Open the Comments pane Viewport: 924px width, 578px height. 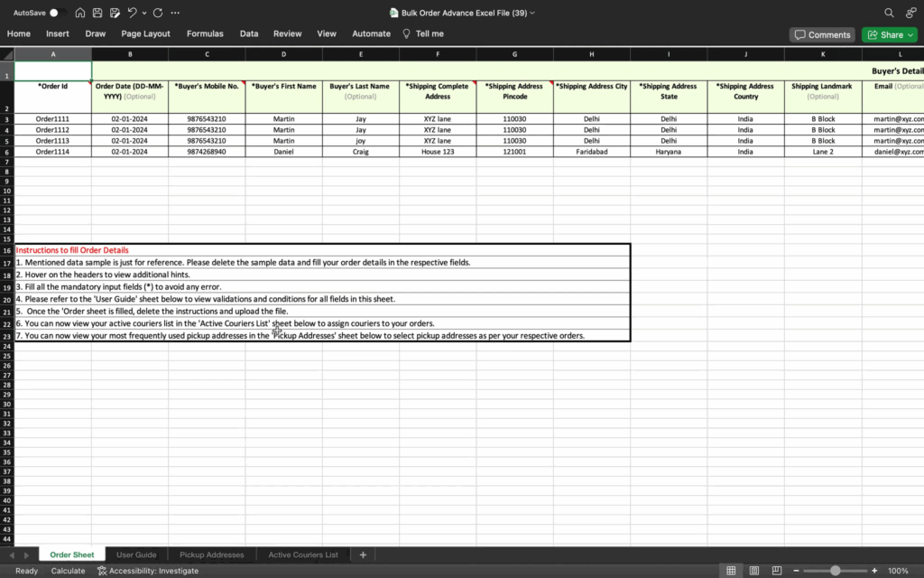click(822, 34)
